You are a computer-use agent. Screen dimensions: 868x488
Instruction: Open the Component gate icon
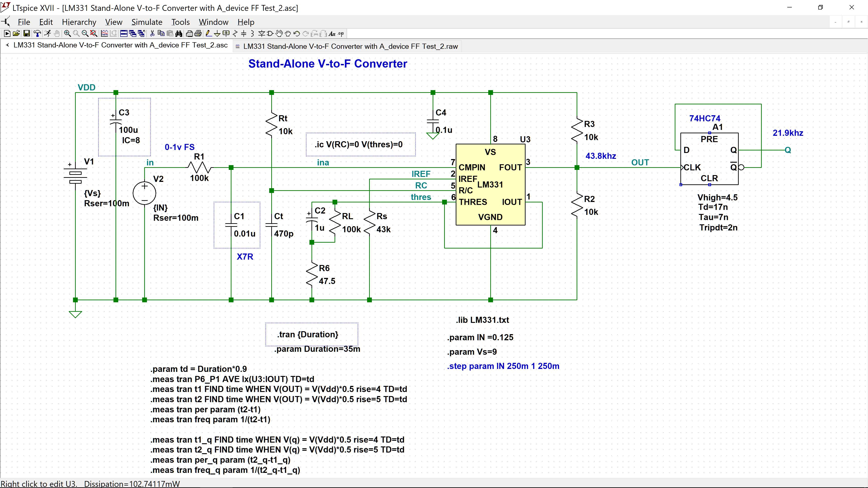point(270,34)
